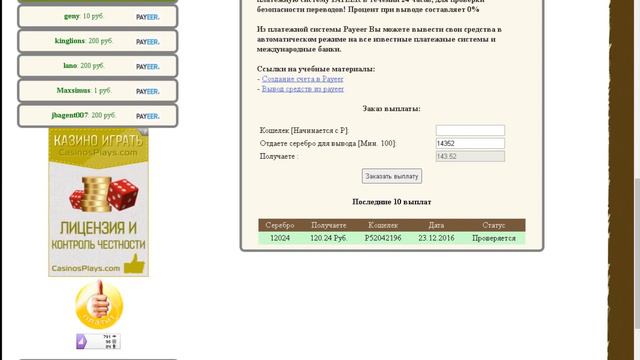Open the Создание счета в Payeer link
640x360 pixels.
point(302,79)
